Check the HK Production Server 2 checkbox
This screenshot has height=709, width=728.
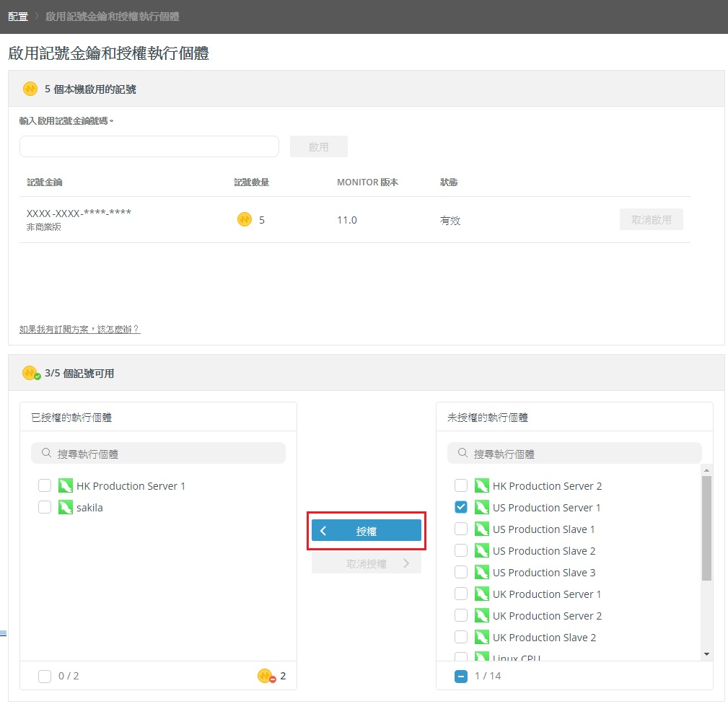[461, 485]
